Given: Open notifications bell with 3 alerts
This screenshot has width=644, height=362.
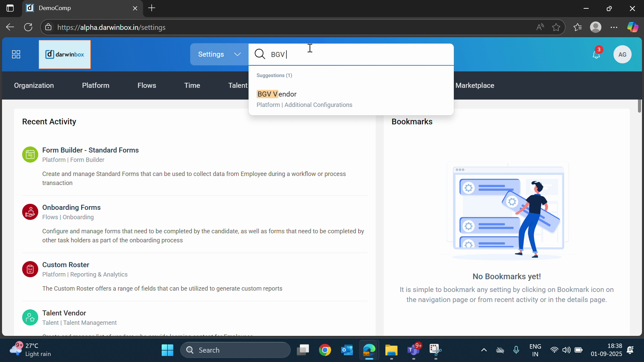Looking at the screenshot, I should coord(596,54).
